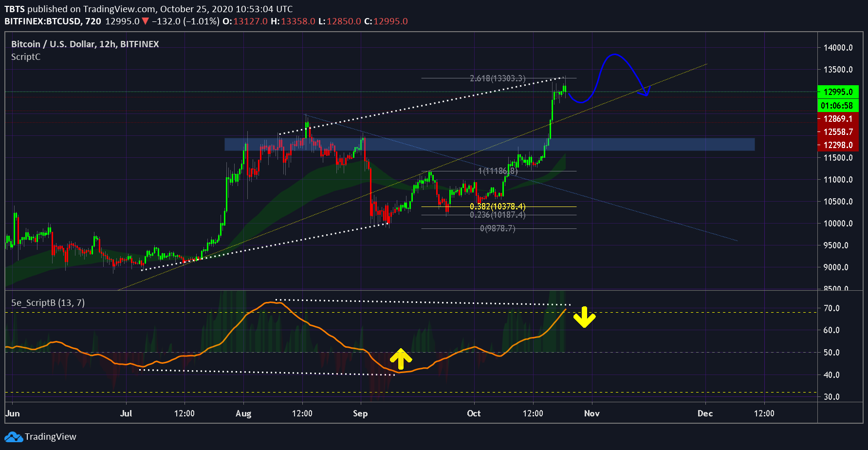868x450 pixels.
Task: Click the 9000.0 price axis label
Action: click(x=836, y=267)
